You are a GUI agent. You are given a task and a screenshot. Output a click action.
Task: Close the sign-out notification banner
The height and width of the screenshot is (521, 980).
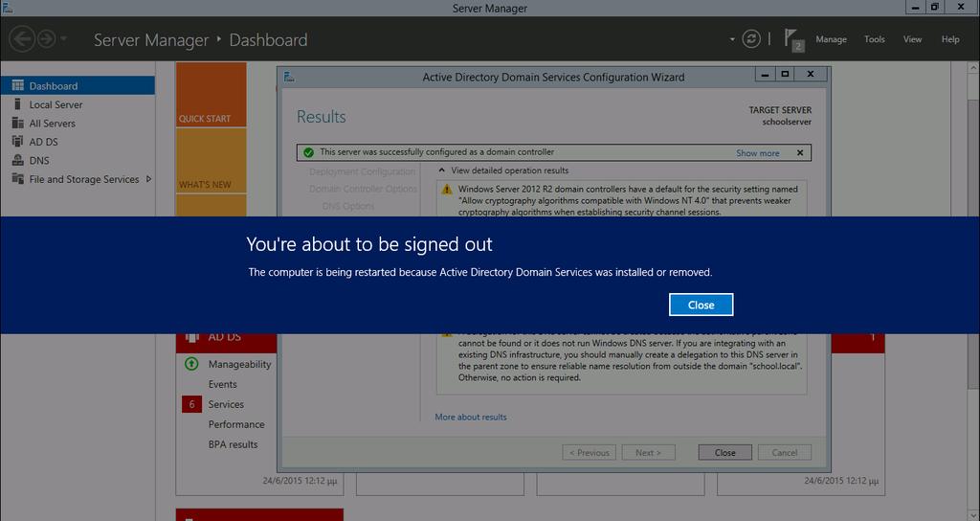tap(701, 305)
